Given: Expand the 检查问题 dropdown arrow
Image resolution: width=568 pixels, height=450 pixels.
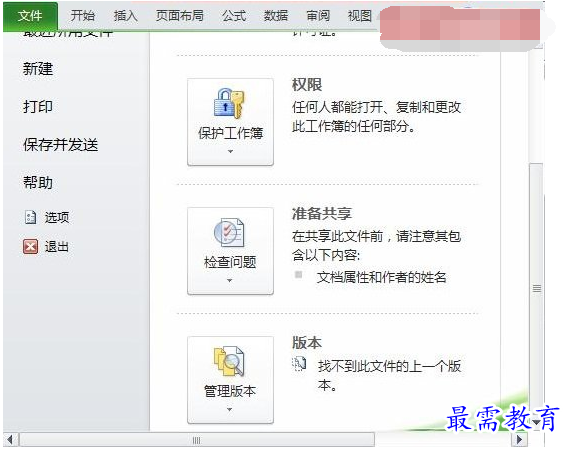Looking at the screenshot, I should 230,280.
